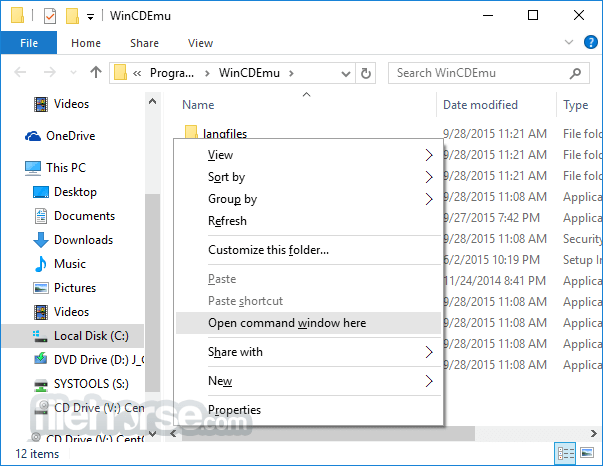Sort by the Type column header
Viewport: 603px width, 466px height.
point(575,105)
